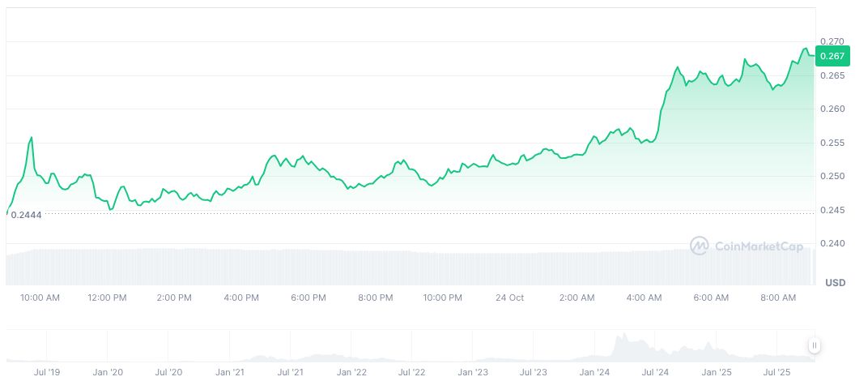This screenshot has height=381, width=868.
Task: Click the CoinMarketCap watermark text
Action: pyautogui.click(x=759, y=246)
